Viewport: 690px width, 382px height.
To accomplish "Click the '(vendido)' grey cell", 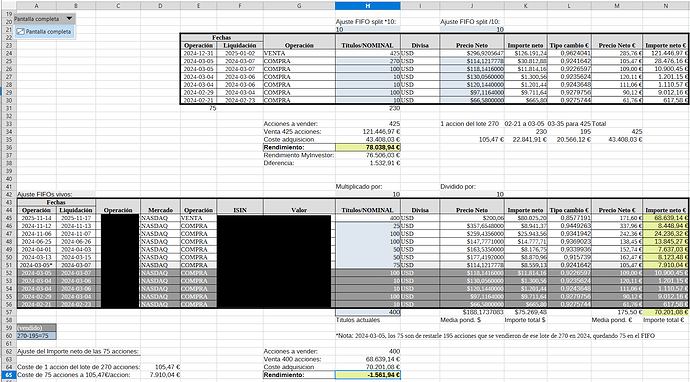I will click(x=37, y=328).
